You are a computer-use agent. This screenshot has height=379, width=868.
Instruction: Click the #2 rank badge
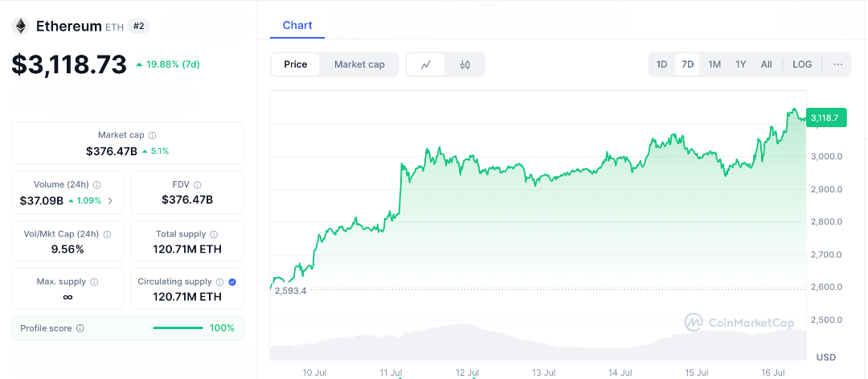point(138,26)
